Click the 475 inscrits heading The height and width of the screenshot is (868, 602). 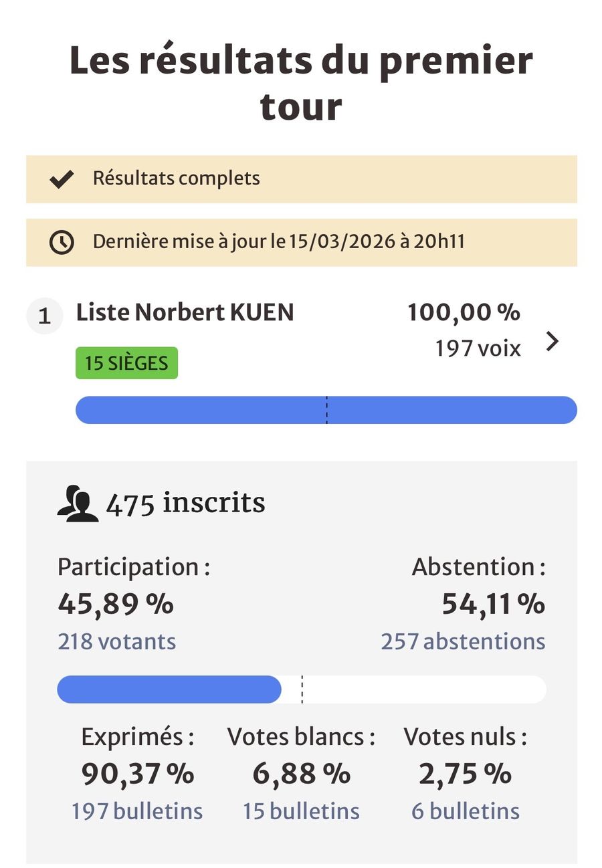tap(185, 504)
